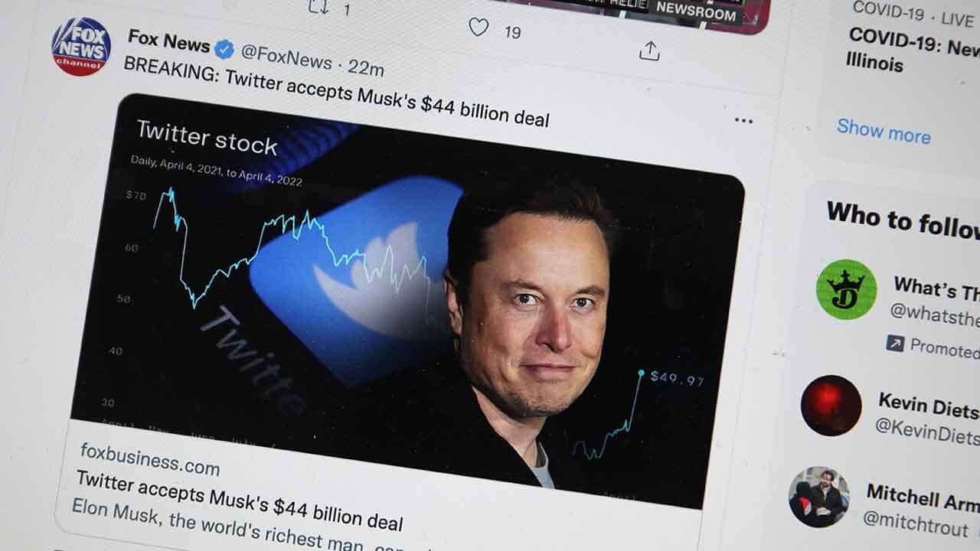Click the red Kevin Dietsch profile avatar
980x551 pixels.
coord(831,406)
